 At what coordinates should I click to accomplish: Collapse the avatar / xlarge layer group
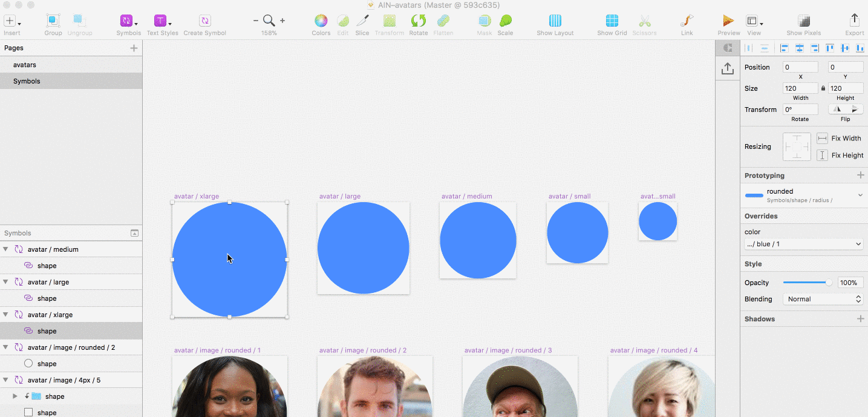click(x=5, y=315)
